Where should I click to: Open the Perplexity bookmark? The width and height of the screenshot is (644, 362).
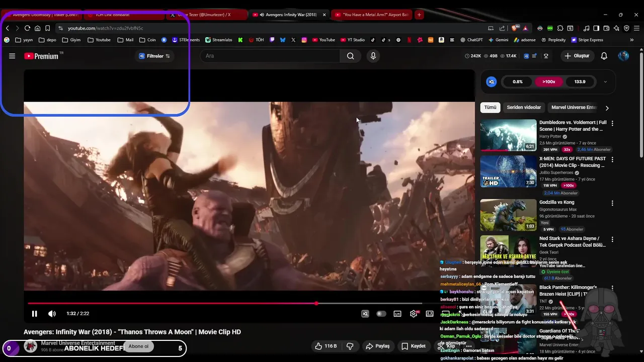click(x=553, y=40)
